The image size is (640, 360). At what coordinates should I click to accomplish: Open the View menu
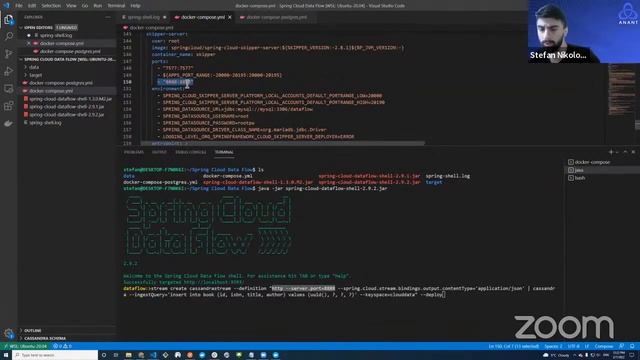pos(71,6)
